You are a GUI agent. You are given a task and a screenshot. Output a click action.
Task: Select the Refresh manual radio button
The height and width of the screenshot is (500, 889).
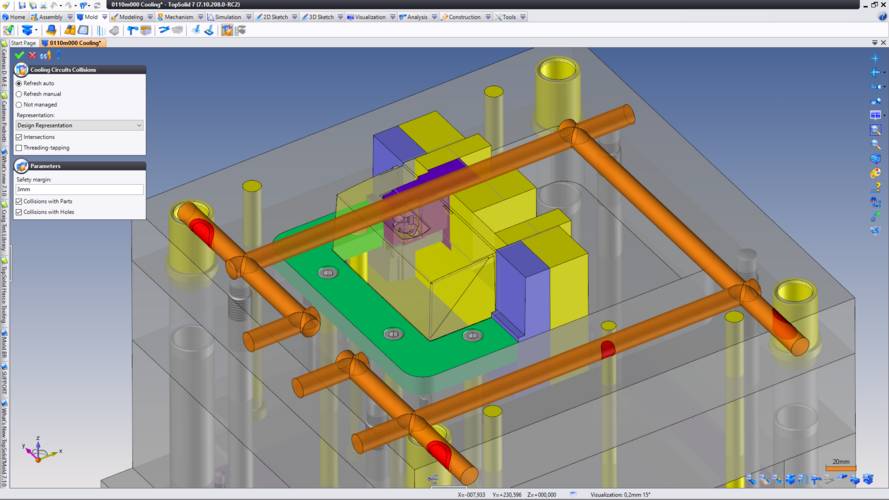point(19,94)
